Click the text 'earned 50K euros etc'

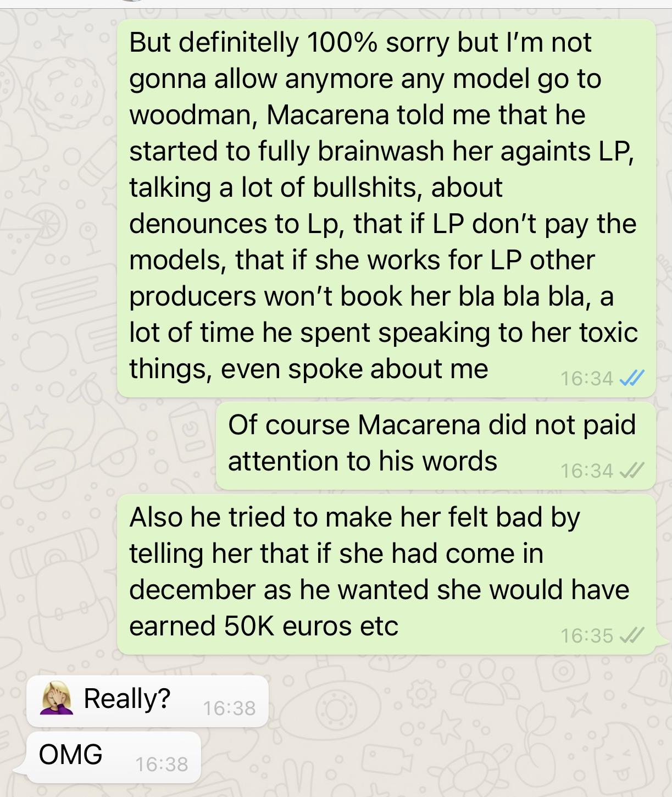tap(264, 626)
